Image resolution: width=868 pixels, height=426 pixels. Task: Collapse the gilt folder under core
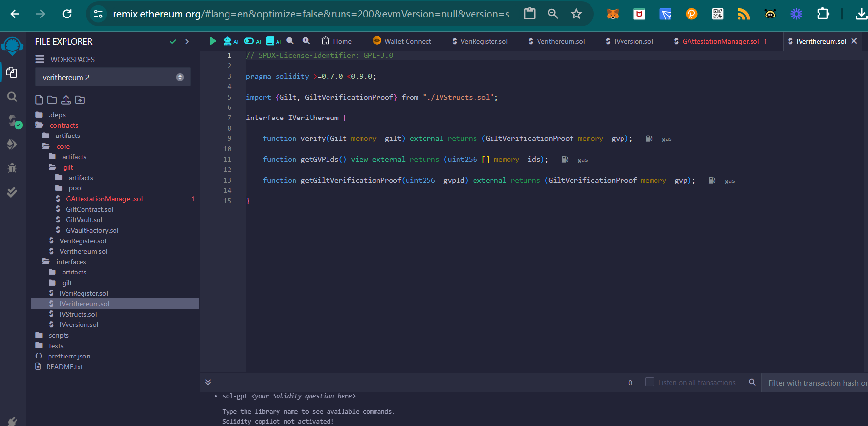[x=67, y=167]
